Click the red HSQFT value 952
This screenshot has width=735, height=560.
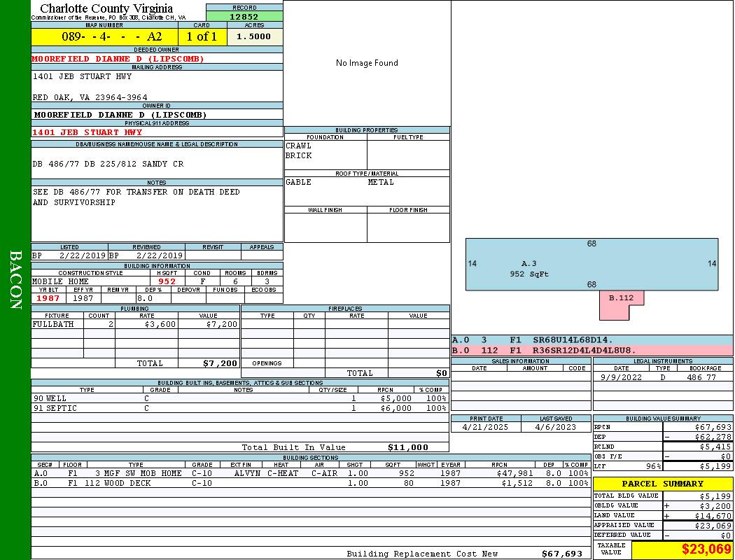[x=167, y=281]
